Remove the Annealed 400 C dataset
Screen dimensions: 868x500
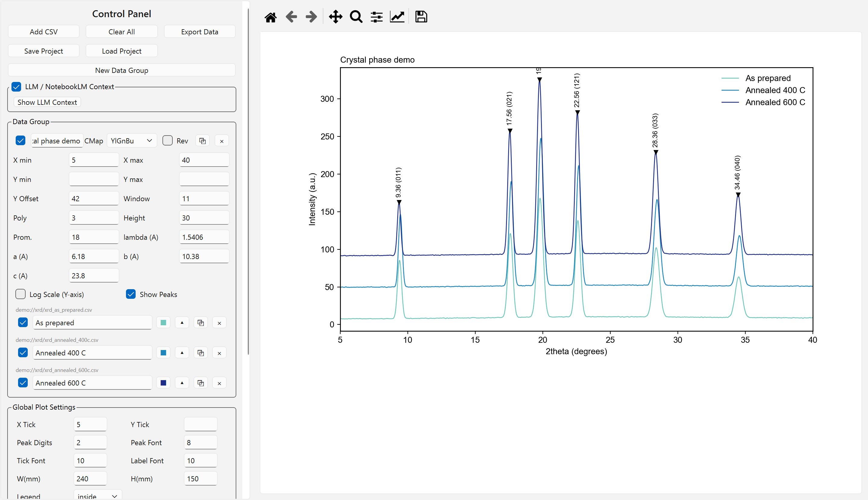[x=219, y=353]
